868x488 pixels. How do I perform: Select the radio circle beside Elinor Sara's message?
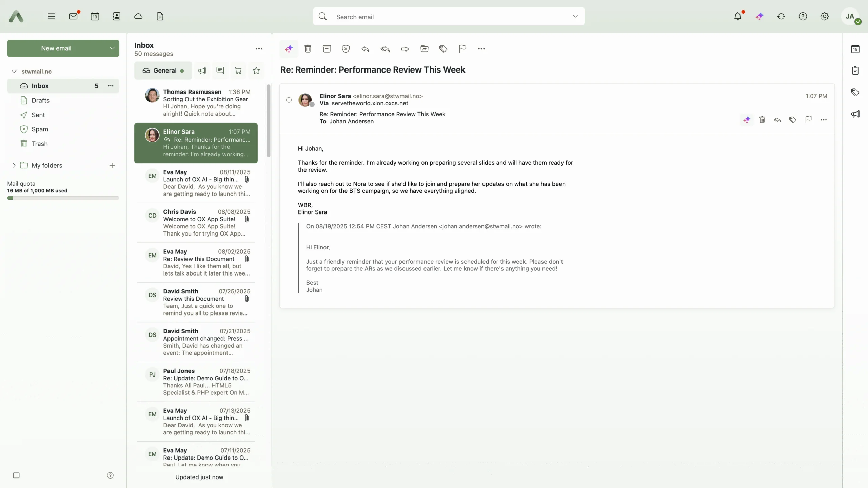(289, 100)
